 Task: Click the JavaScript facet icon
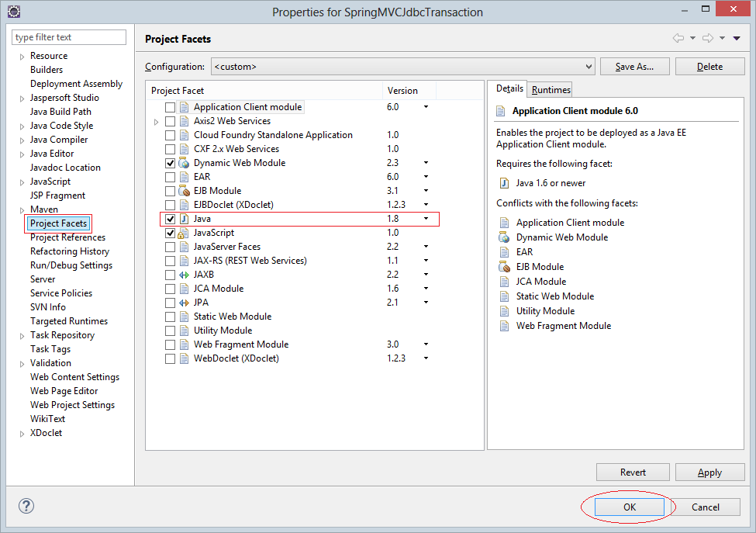click(x=184, y=233)
